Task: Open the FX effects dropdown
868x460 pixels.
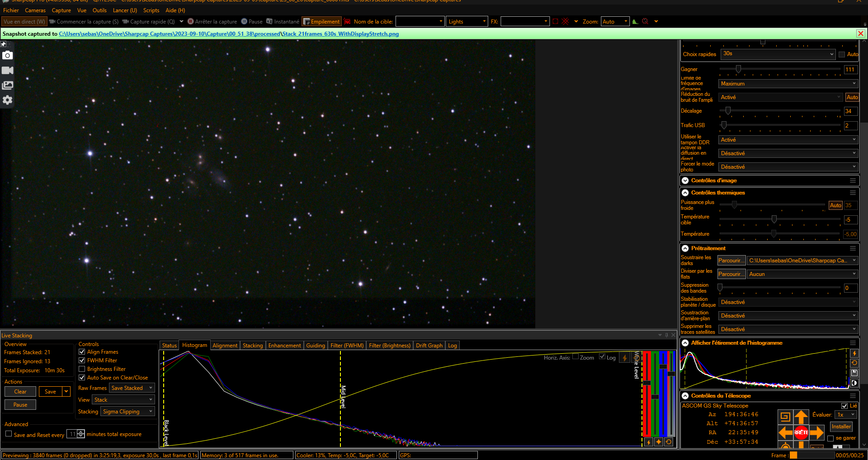Action: point(525,21)
